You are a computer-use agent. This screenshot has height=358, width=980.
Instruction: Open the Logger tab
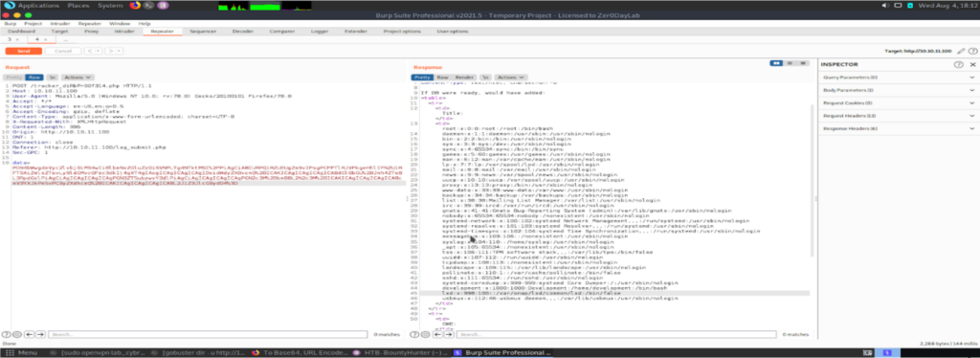pyautogui.click(x=320, y=31)
